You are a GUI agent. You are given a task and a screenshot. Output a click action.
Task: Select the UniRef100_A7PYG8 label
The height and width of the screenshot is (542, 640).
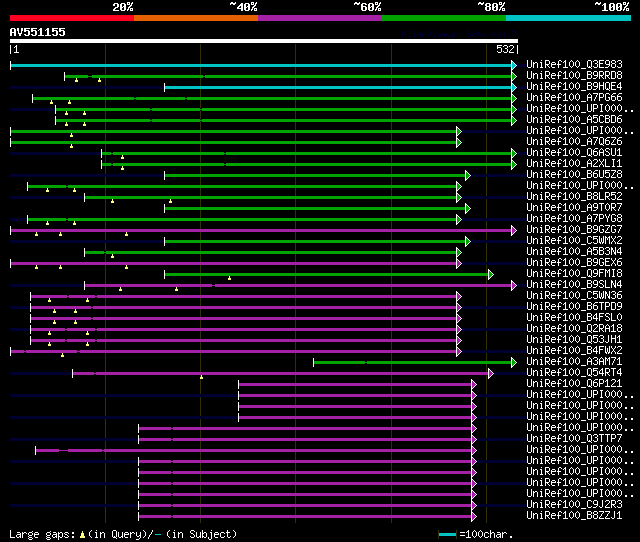pos(574,219)
